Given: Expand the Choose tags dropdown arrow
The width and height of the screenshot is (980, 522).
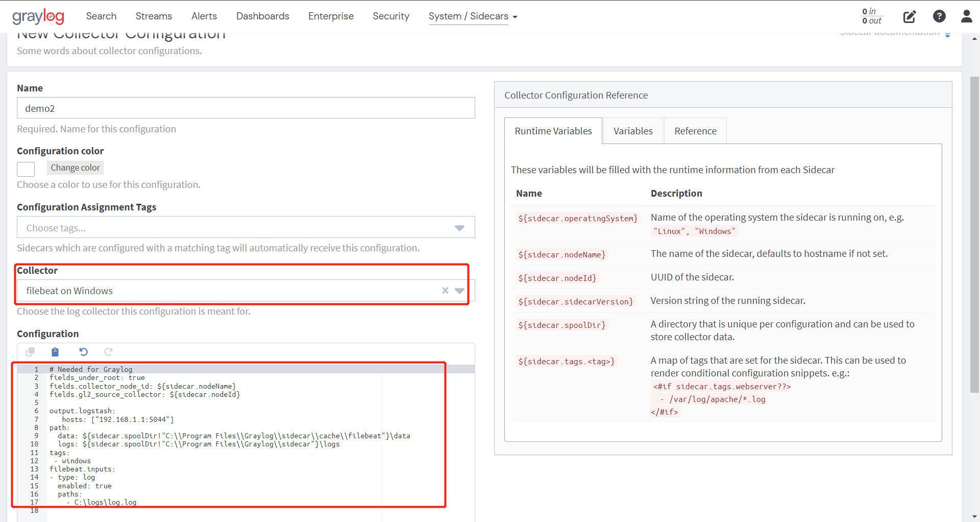Looking at the screenshot, I should point(459,228).
